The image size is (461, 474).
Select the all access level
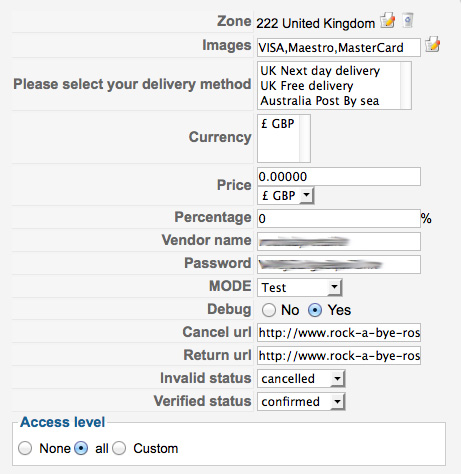[81, 448]
